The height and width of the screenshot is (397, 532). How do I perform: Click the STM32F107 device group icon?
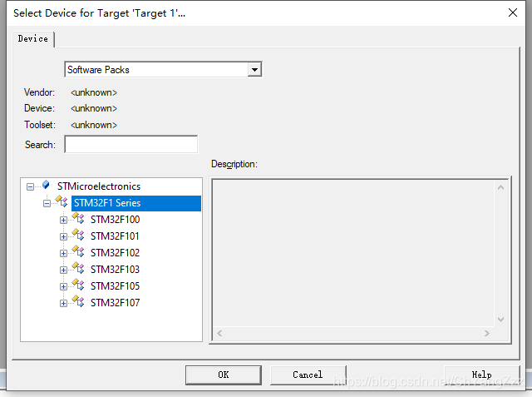[78, 301]
